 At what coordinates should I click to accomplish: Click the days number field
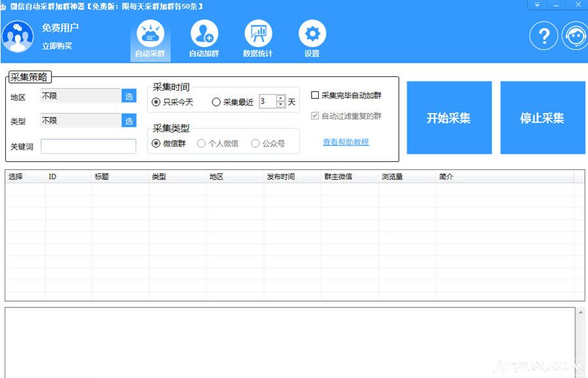[267, 102]
